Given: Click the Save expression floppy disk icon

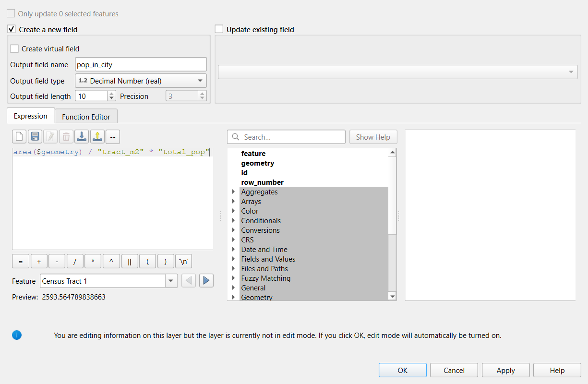Looking at the screenshot, I should tap(35, 137).
